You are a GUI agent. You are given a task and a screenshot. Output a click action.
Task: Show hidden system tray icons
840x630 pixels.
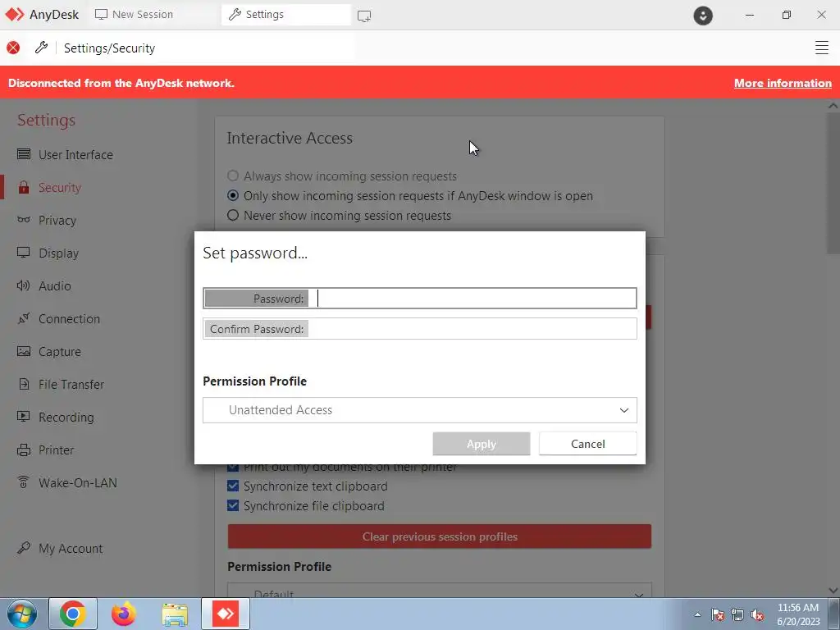click(697, 614)
